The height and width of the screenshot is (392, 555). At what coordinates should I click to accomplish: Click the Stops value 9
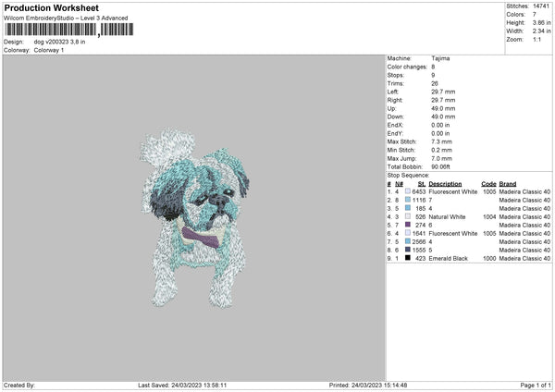coord(433,76)
